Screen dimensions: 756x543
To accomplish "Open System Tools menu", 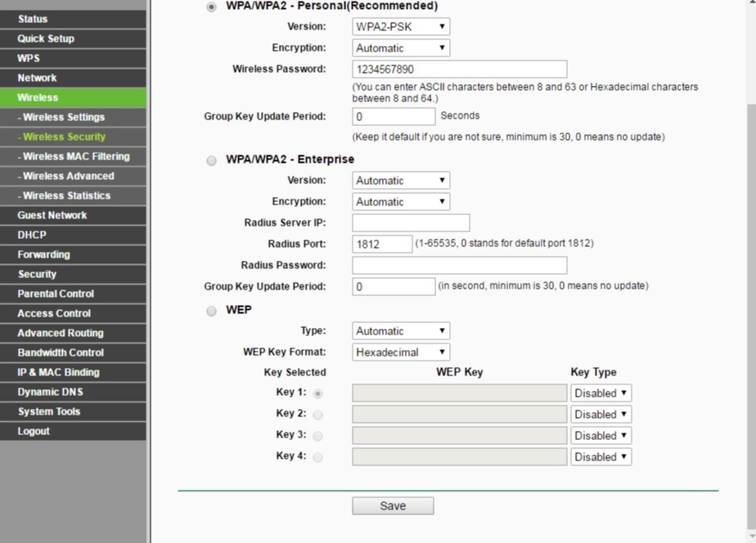I will (x=73, y=412).
